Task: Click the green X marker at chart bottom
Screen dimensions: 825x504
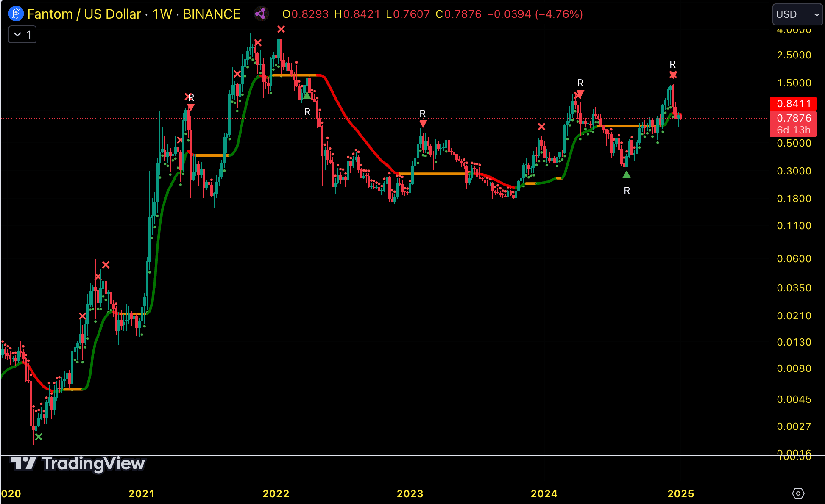Action: (x=39, y=437)
